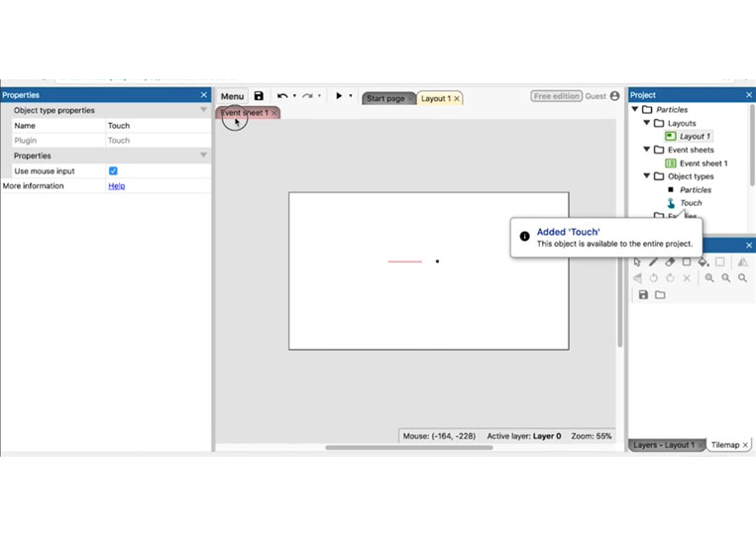The image size is (756, 536).
Task: Click the Touch object icon in Project
Action: coord(671,203)
